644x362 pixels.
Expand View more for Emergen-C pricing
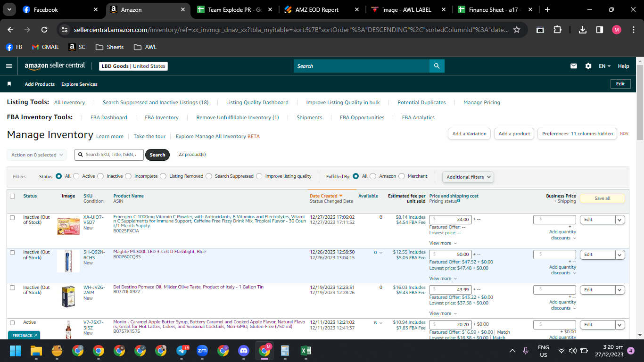443,243
